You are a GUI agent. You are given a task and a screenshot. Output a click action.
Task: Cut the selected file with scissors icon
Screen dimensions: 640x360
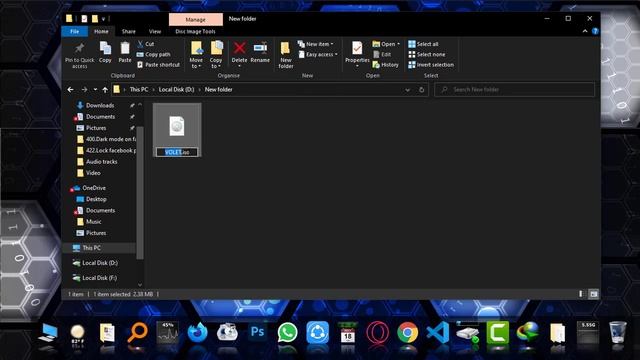click(x=146, y=44)
